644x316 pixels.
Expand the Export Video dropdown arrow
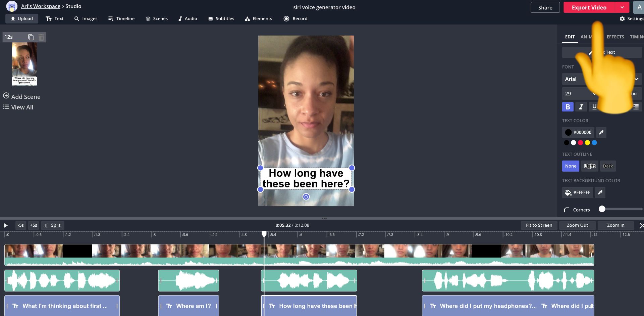(622, 7)
